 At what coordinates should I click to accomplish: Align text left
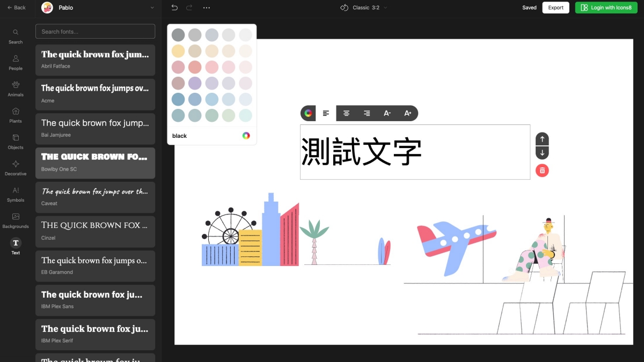326,113
